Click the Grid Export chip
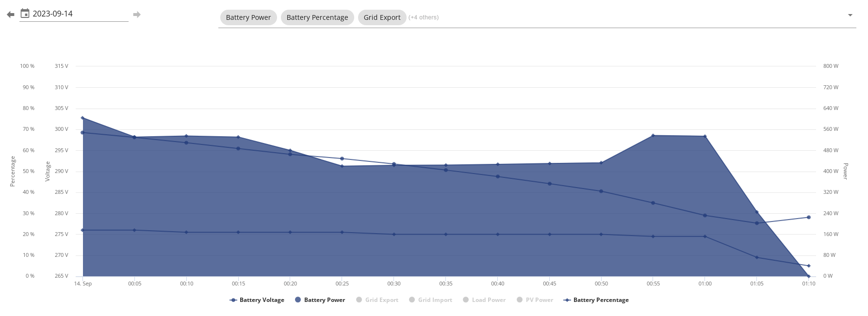The width and height of the screenshot is (868, 316). [382, 17]
